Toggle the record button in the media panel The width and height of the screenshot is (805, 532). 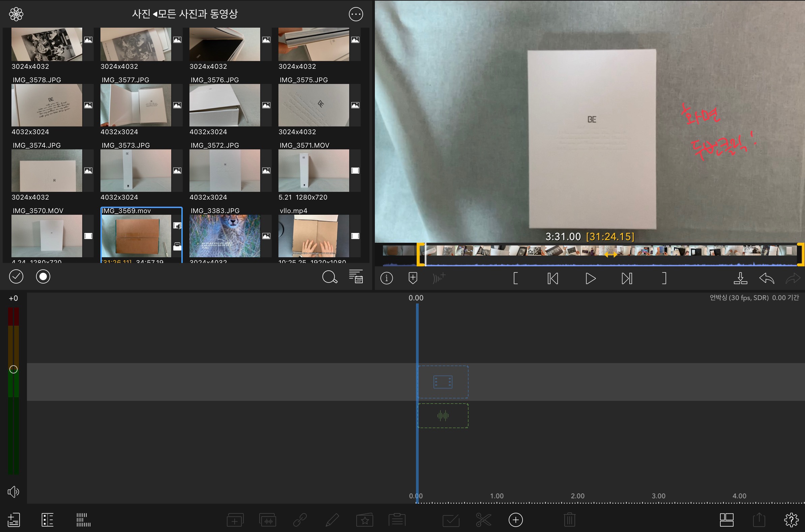[x=43, y=276]
